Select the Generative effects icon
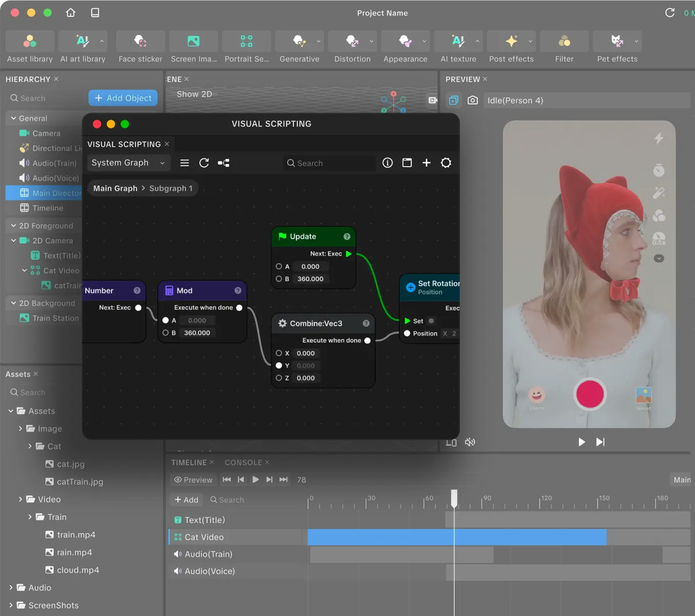This screenshot has width=695, height=616. pos(299,41)
